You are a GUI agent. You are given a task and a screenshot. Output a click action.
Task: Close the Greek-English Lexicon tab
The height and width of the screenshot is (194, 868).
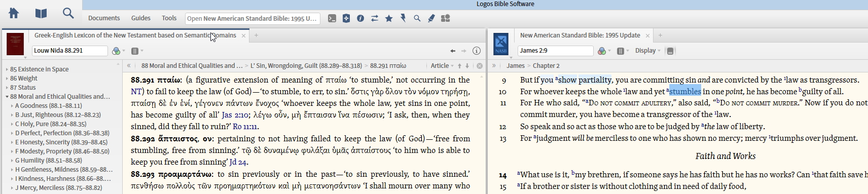point(243,35)
